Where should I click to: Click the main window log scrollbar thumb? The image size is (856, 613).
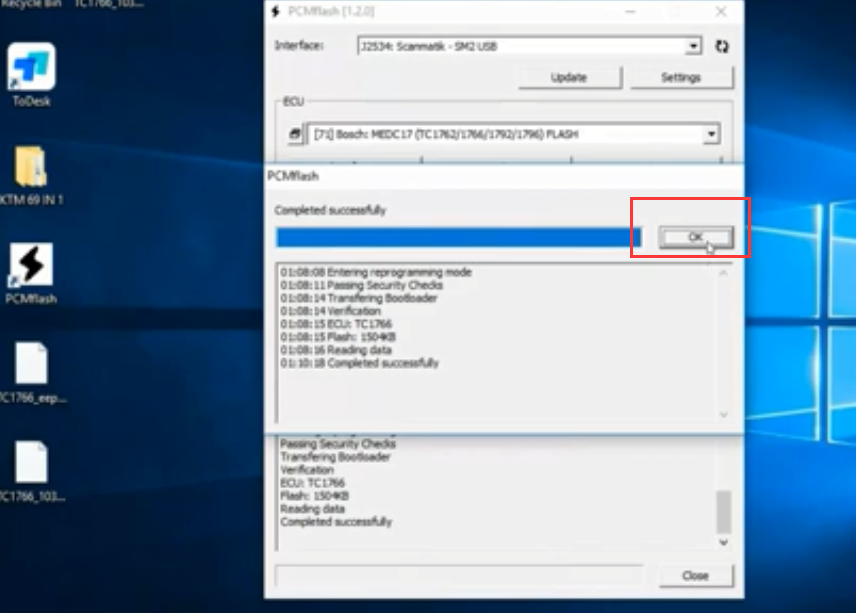[x=723, y=511]
